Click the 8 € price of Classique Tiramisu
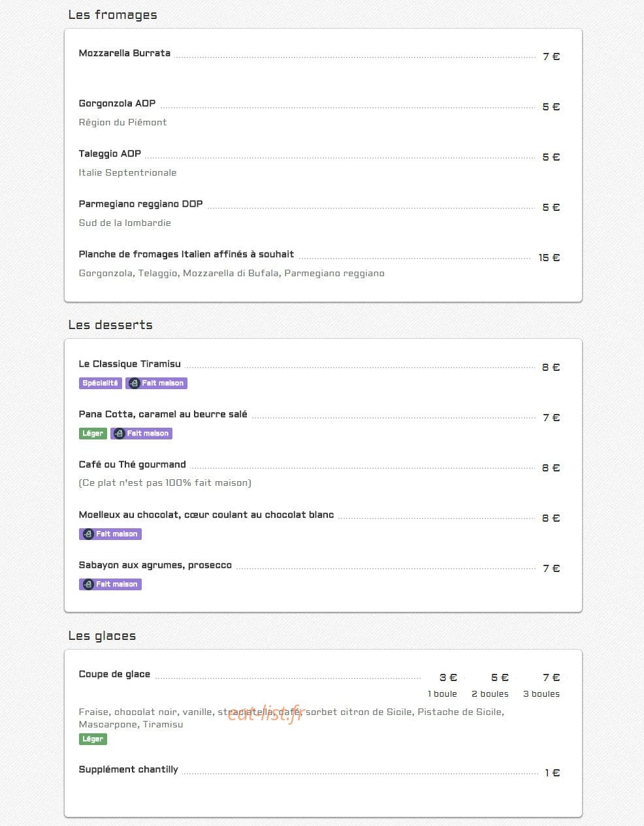This screenshot has height=826, width=644. point(551,368)
